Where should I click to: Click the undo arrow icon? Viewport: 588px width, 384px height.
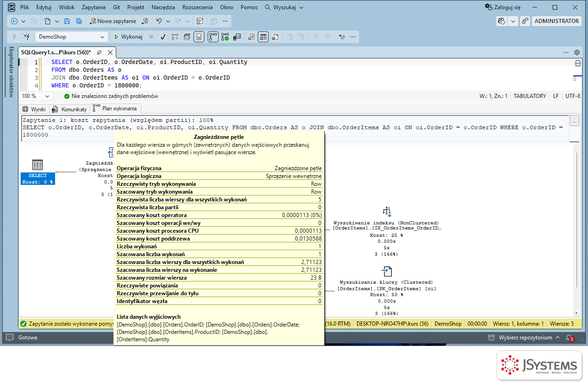click(159, 21)
